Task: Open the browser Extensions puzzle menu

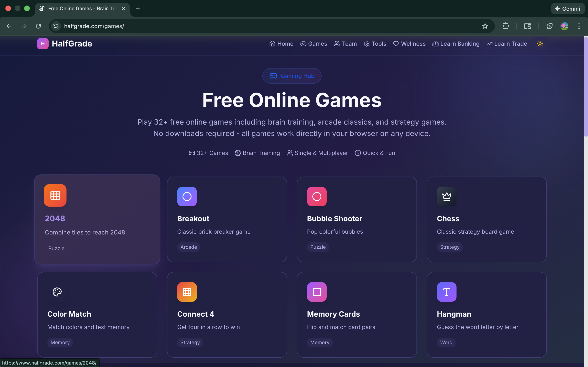Action: tap(506, 26)
